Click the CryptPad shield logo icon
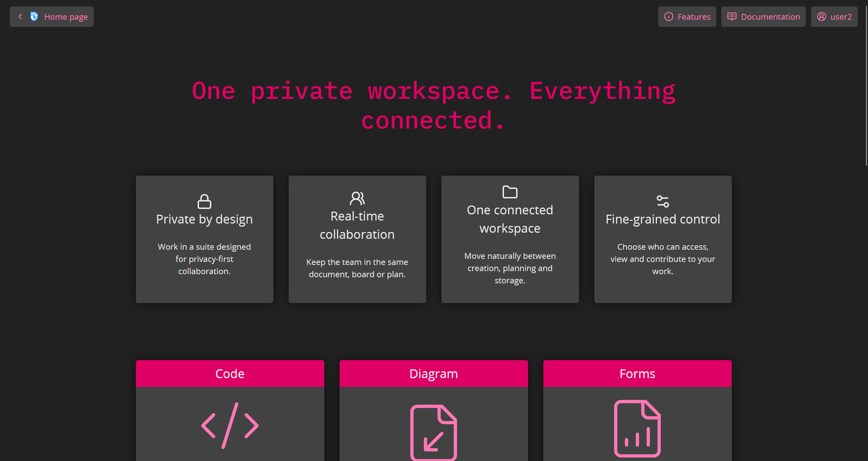 click(x=34, y=16)
